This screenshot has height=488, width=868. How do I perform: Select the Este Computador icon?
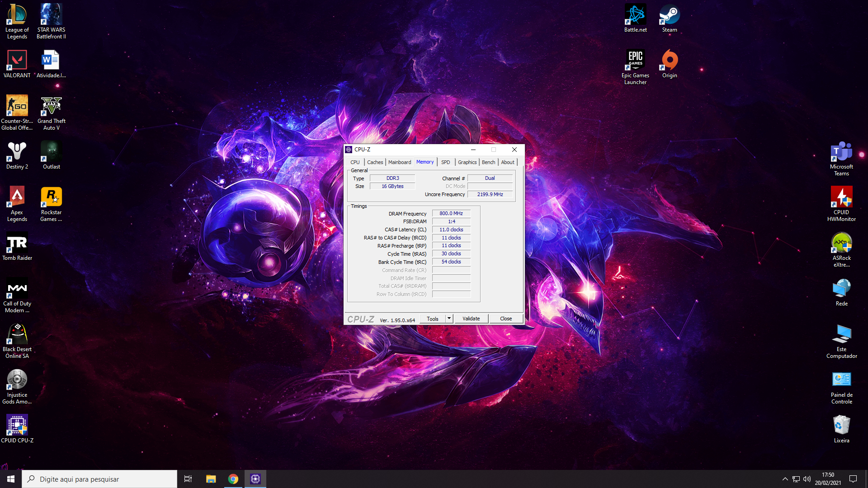pos(842,341)
